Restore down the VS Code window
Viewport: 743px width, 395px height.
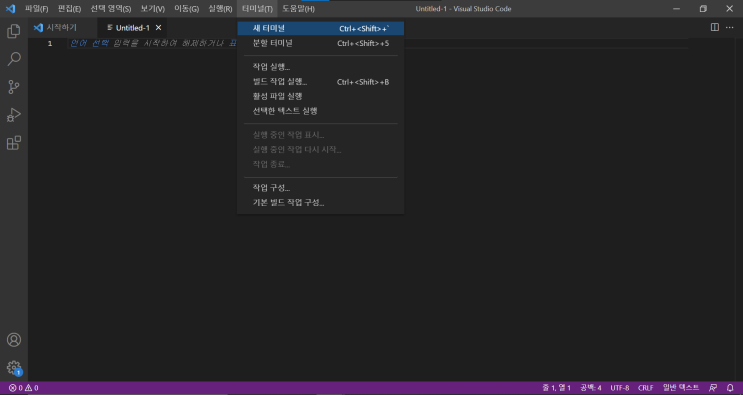703,9
